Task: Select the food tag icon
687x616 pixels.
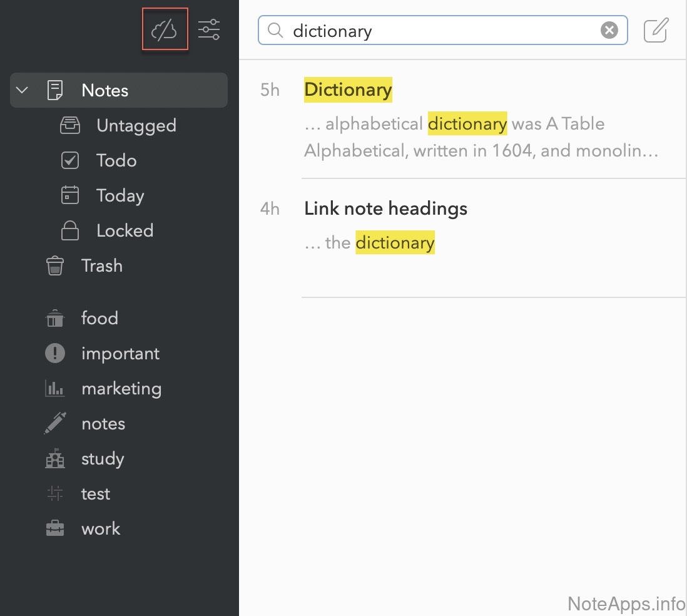Action: pyautogui.click(x=55, y=319)
